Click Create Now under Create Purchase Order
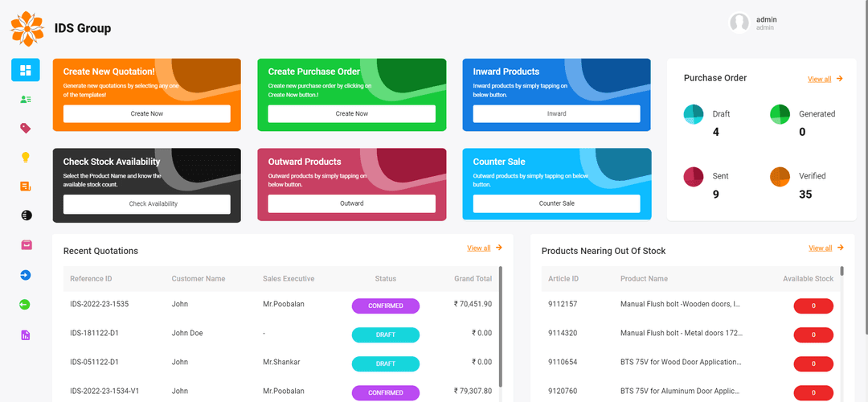 351,114
